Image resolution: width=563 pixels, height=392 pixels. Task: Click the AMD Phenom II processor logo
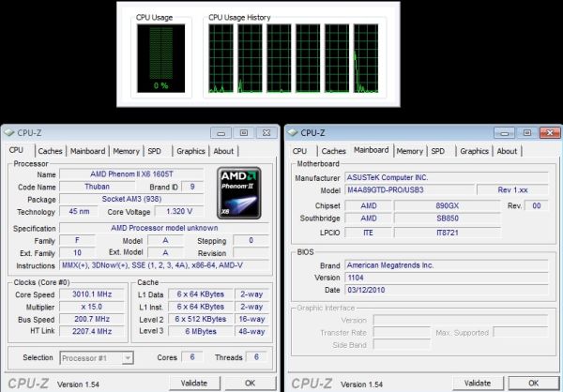pyautogui.click(x=238, y=193)
